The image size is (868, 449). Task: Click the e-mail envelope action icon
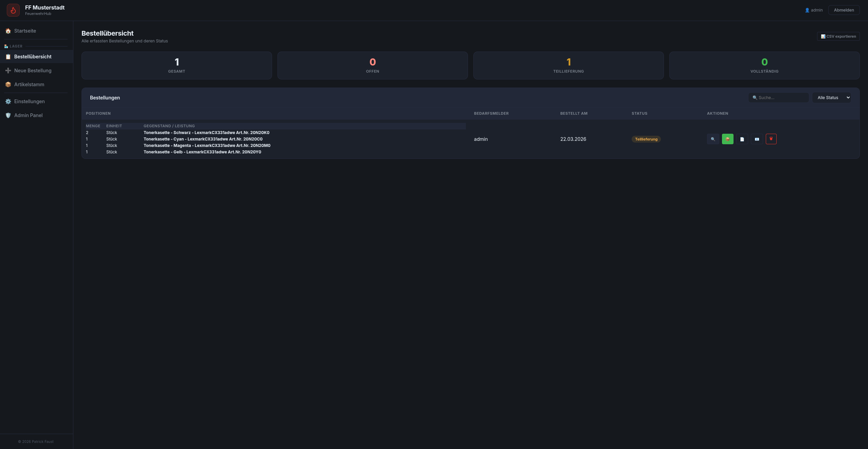click(757, 139)
